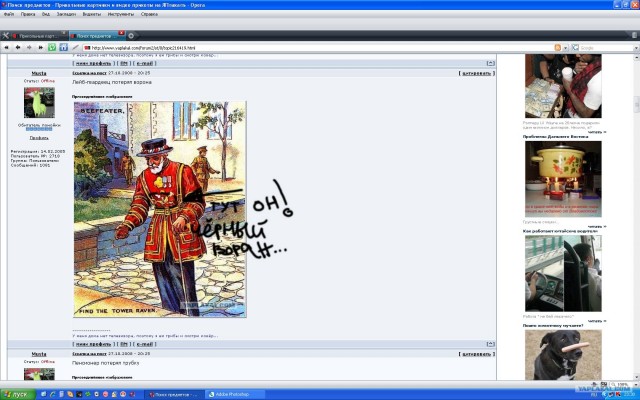The height and width of the screenshot is (400, 640).
Task: Click 'цитировать' in the second Musta post
Action: pyautogui.click(x=476, y=354)
